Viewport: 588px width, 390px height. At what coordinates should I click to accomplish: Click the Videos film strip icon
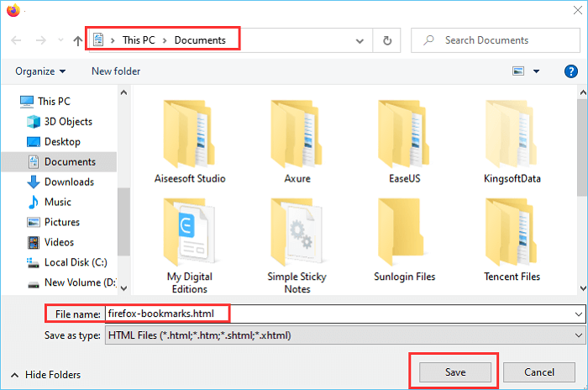34,242
